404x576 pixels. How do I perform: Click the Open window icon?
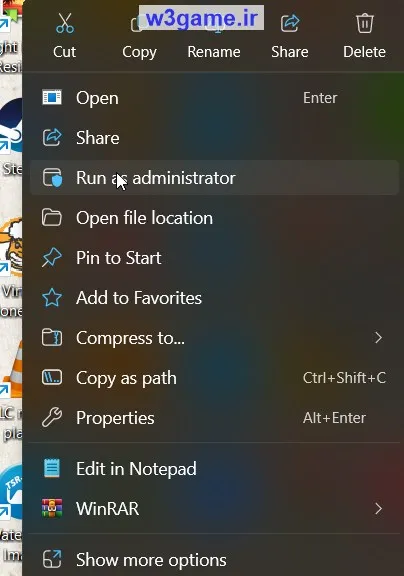pos(52,98)
